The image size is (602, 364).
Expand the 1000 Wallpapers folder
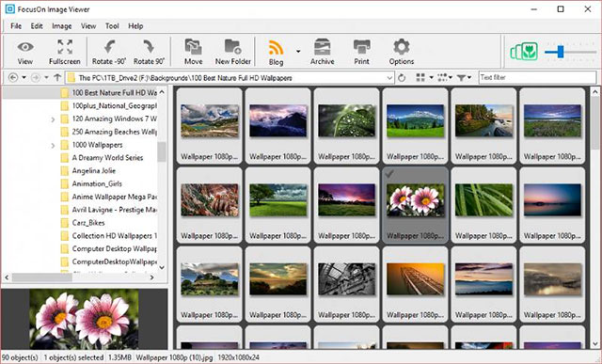pos(53,146)
